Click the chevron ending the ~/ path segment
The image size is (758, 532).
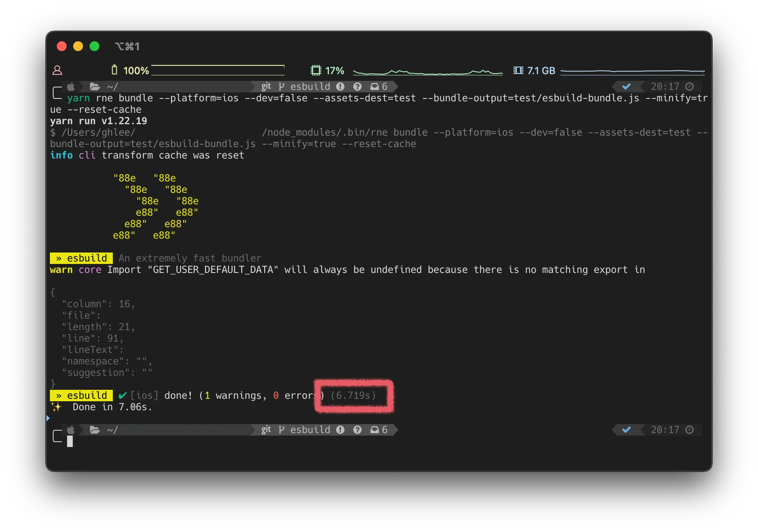click(253, 86)
